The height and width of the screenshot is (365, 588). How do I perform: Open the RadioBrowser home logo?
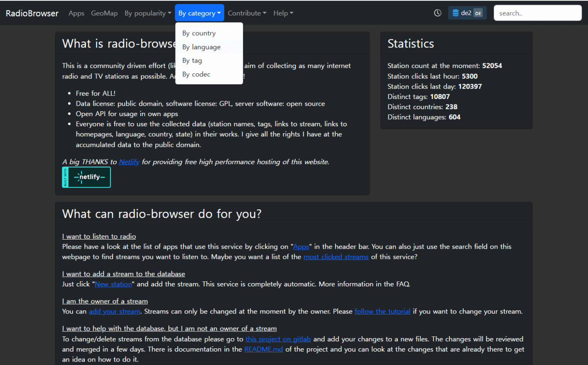tap(32, 13)
